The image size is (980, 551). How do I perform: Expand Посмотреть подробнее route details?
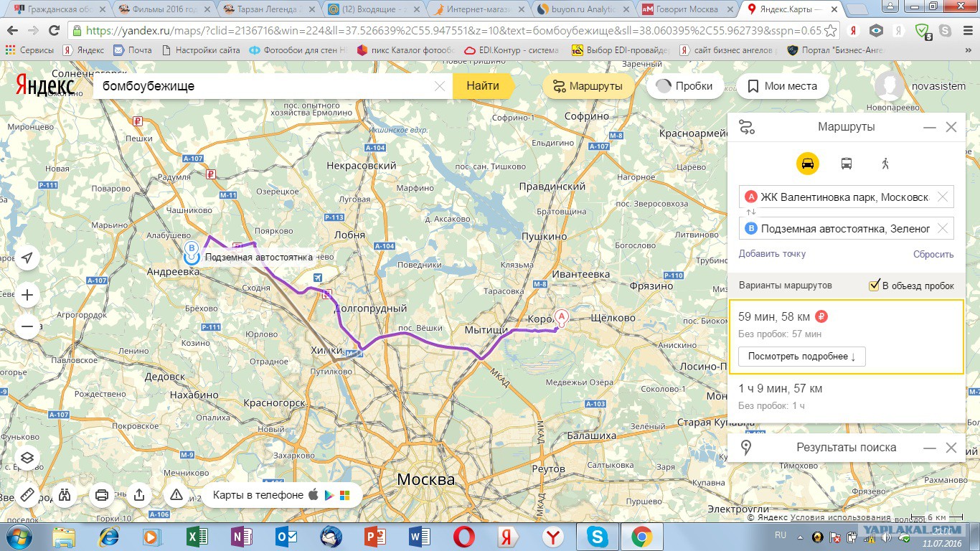tap(802, 357)
